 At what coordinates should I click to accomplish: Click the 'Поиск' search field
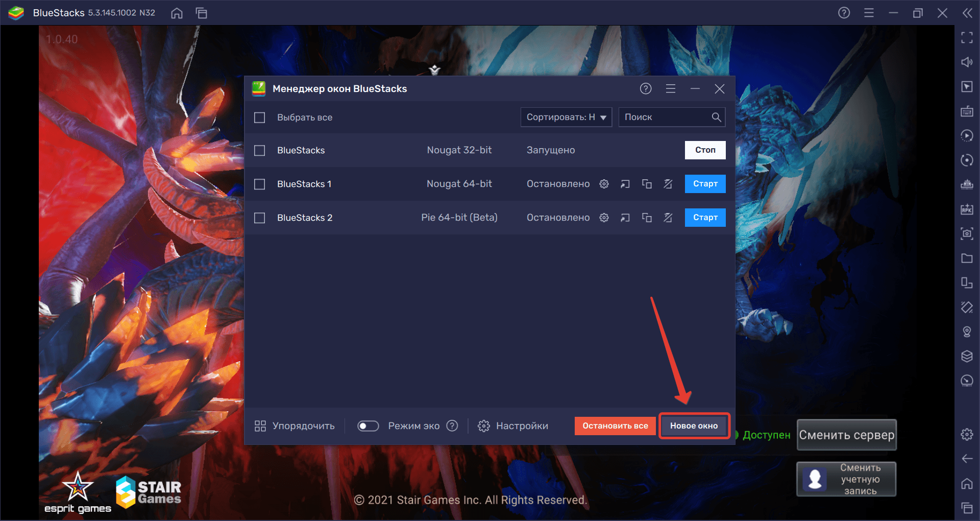[x=672, y=117]
